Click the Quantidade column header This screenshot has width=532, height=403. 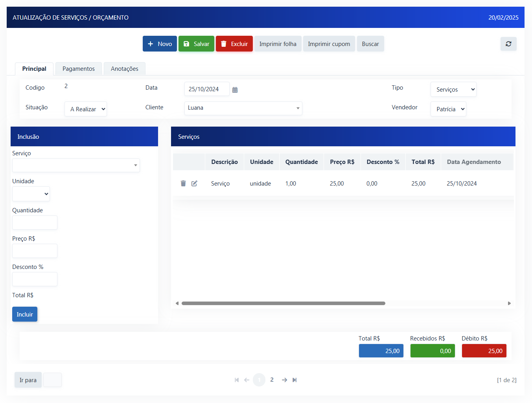click(x=302, y=162)
